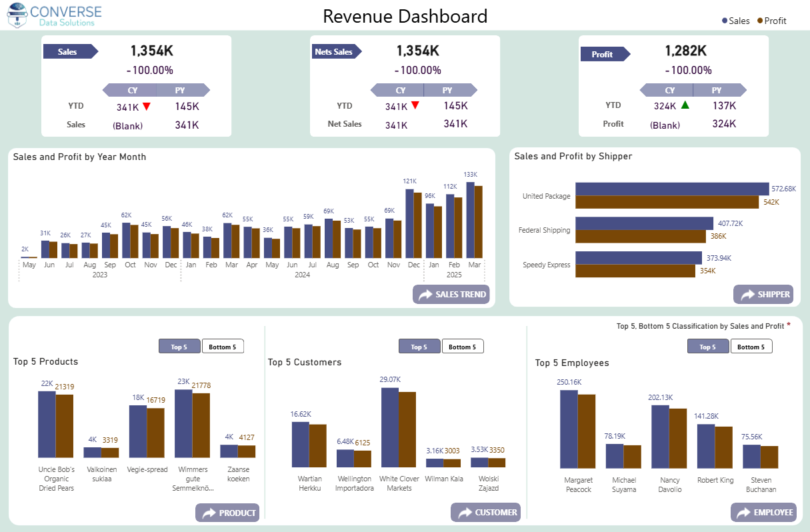Select Top 5 toggle for Products
This screenshot has height=532, width=810.
[179, 347]
